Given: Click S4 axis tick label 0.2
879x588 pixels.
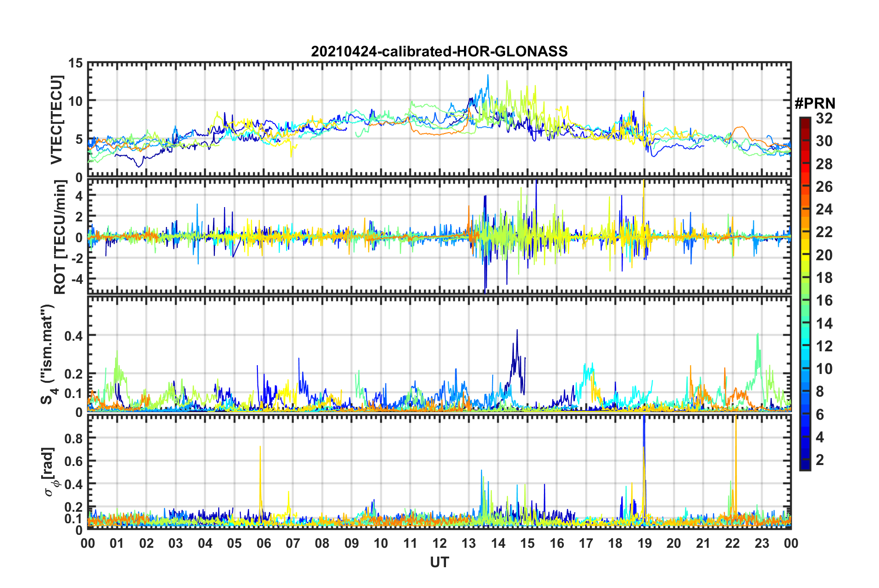Looking at the screenshot, I should pos(74,374).
